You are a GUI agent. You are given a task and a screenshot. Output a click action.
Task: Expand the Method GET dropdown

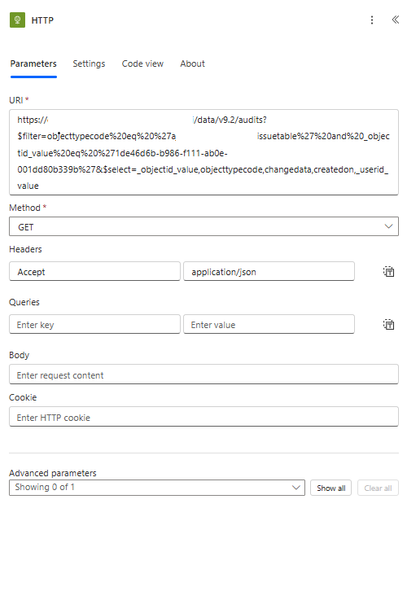[x=204, y=227]
